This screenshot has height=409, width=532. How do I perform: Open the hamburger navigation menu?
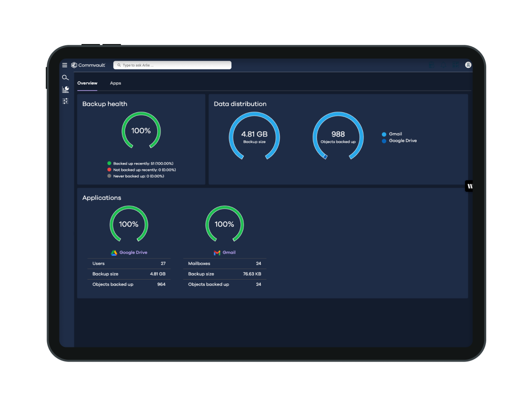pos(65,65)
